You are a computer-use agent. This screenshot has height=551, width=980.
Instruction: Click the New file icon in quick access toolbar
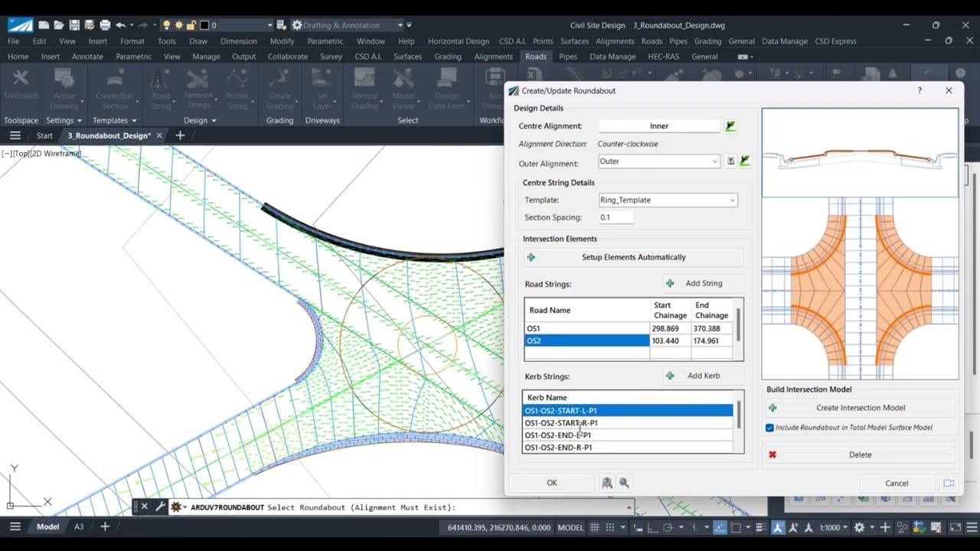[44, 25]
